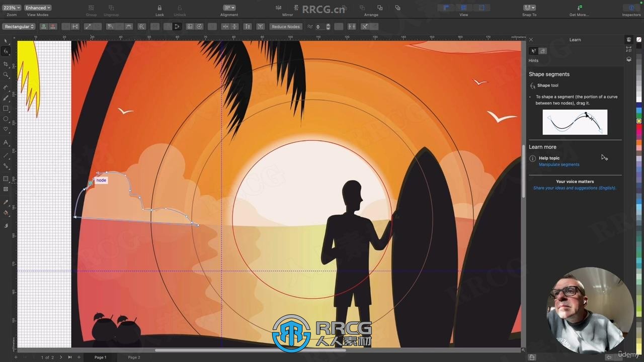Open the Hints tab in Learn panel

pyautogui.click(x=534, y=51)
